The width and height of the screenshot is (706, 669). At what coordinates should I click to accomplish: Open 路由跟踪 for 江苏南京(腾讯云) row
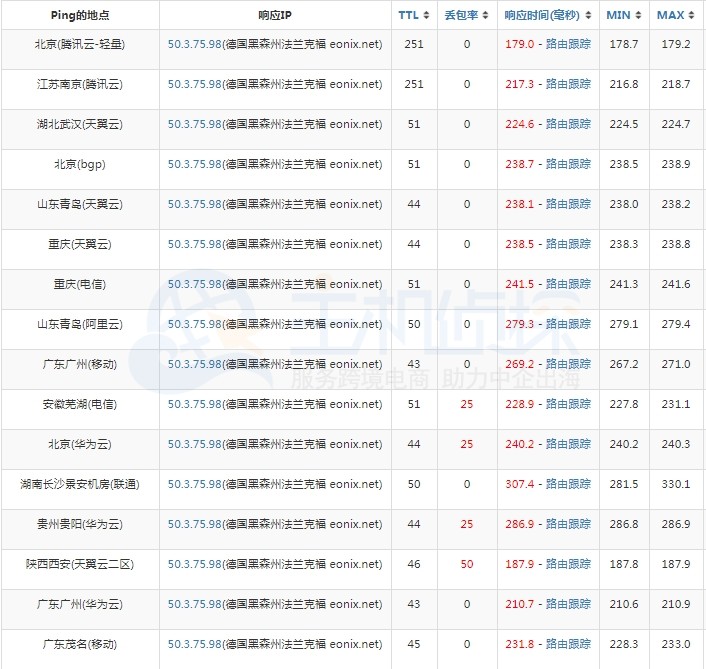568,84
